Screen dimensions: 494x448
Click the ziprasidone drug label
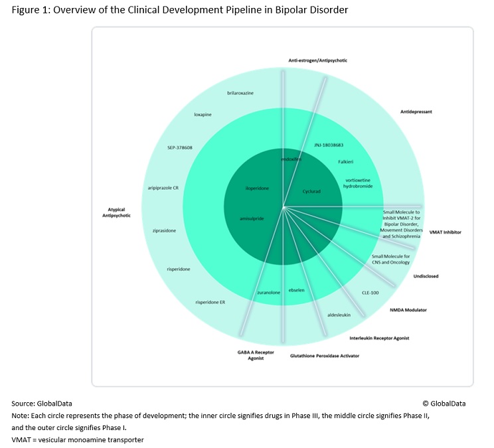click(163, 230)
